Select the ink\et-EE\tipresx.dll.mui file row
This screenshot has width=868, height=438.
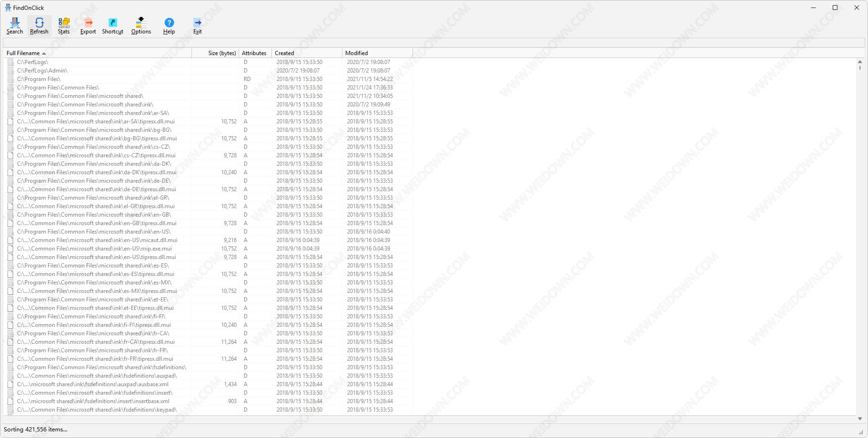click(208, 308)
